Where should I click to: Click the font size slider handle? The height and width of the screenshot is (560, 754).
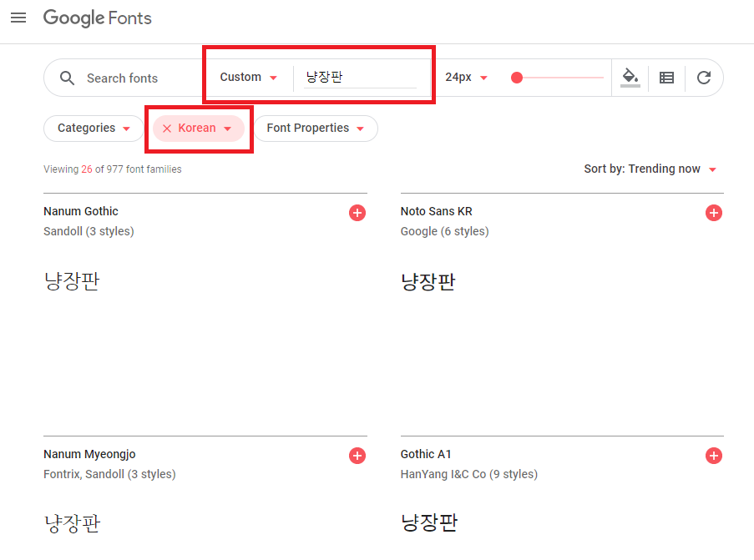pos(517,78)
